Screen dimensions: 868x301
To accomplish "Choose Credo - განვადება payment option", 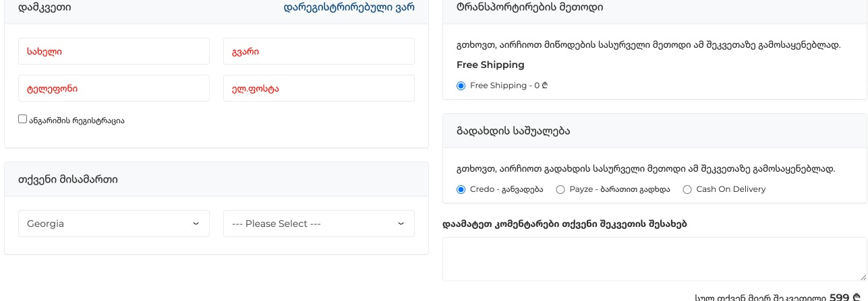I will [461, 190].
